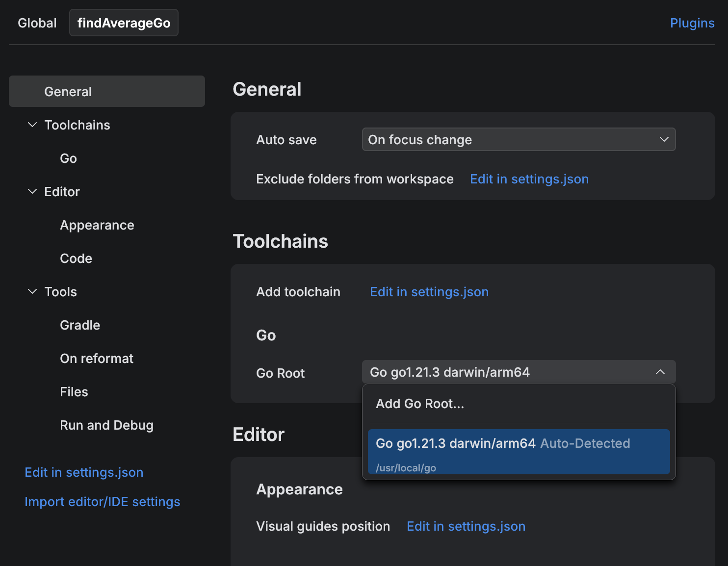The height and width of the screenshot is (566, 728).
Task: Open settings.json to add a toolchain
Action: click(x=429, y=291)
